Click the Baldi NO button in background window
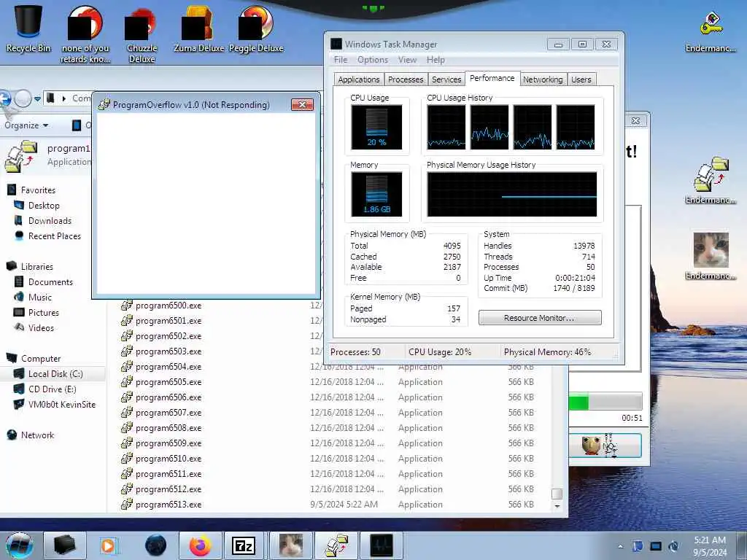Screen dimensions: 747x560 coord(605,446)
